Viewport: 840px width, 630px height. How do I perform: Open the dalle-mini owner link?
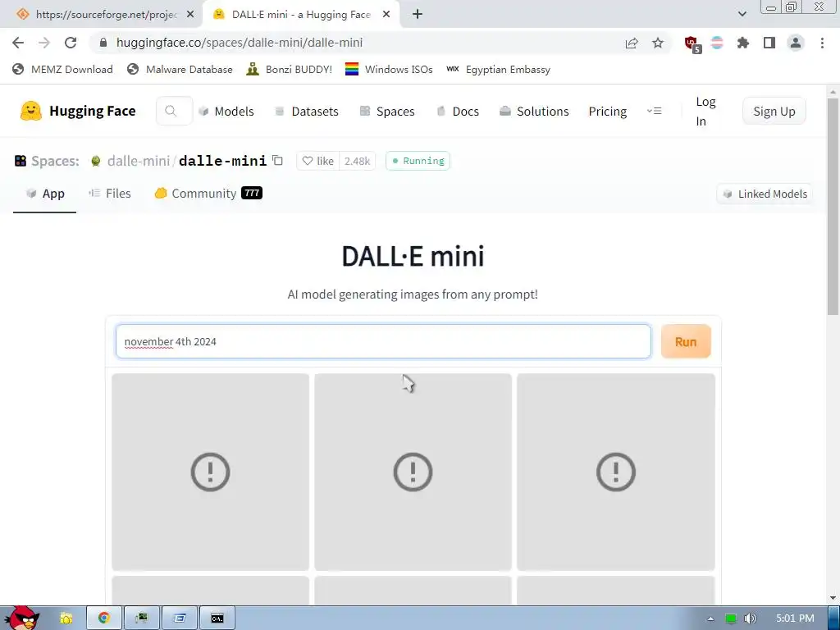coord(138,161)
